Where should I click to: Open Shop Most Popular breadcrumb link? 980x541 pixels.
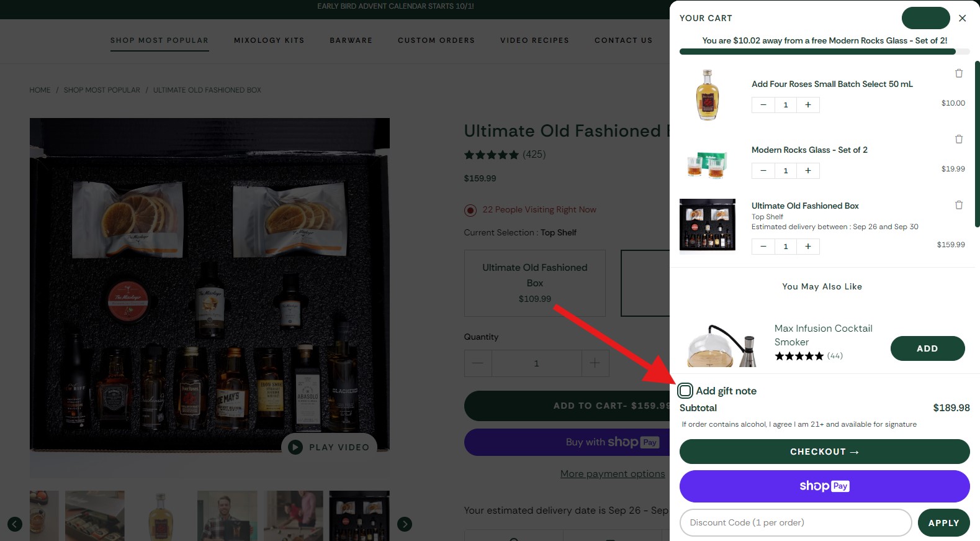tap(102, 90)
